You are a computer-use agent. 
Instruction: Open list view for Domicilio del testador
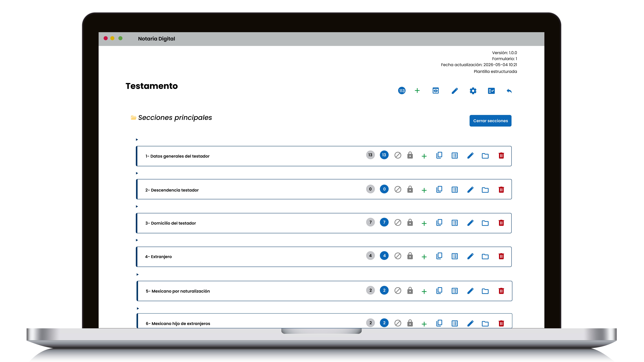[455, 223]
